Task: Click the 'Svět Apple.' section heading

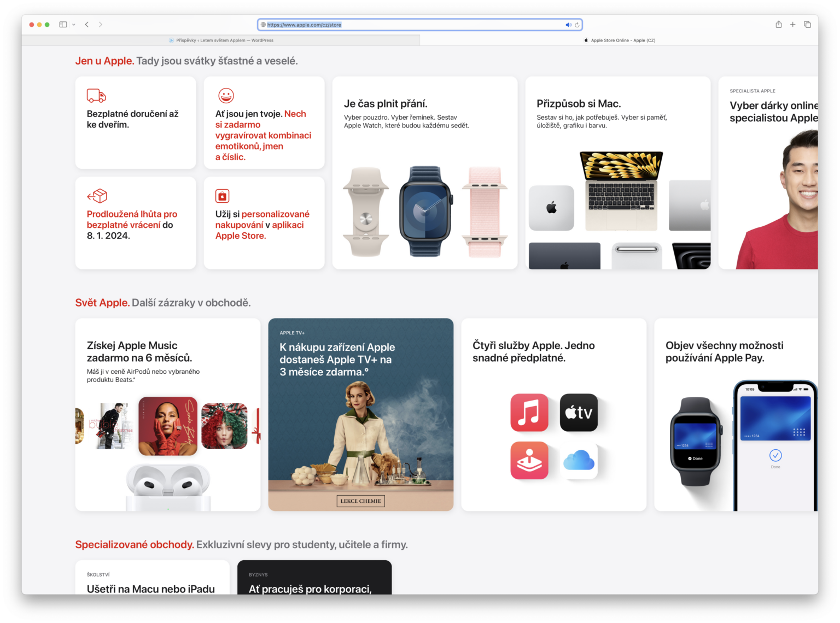Action: (x=102, y=303)
